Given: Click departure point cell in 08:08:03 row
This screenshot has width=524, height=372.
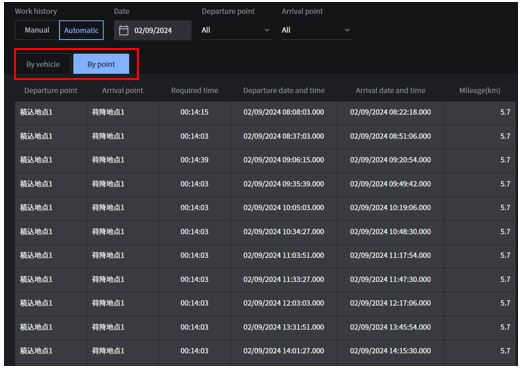Looking at the screenshot, I should pyautogui.click(x=50, y=112).
